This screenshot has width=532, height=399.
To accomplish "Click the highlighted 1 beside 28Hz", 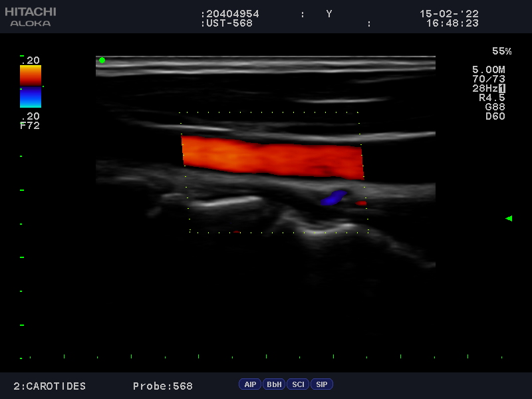I will pos(502,88).
